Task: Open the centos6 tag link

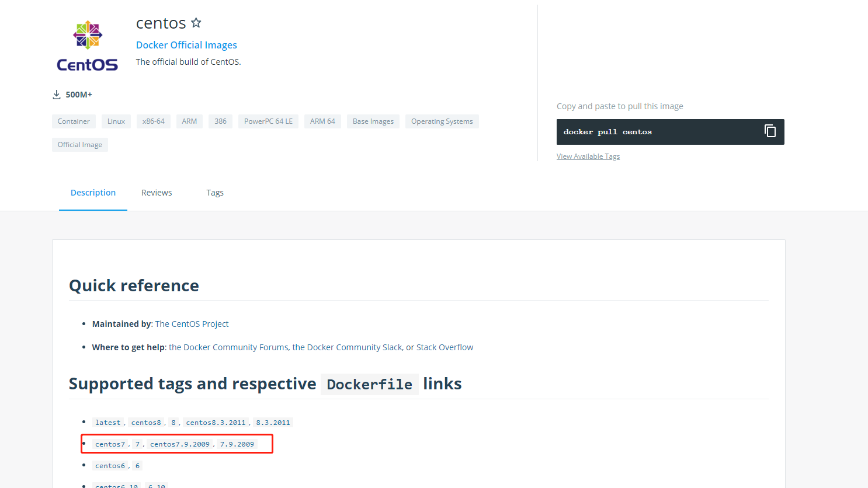Action: (110, 466)
